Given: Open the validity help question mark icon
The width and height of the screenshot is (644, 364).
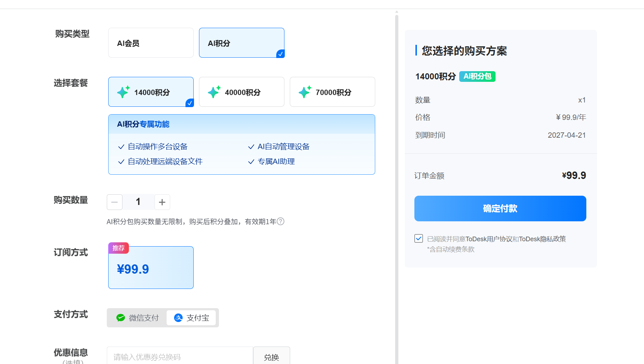Looking at the screenshot, I should click(281, 221).
